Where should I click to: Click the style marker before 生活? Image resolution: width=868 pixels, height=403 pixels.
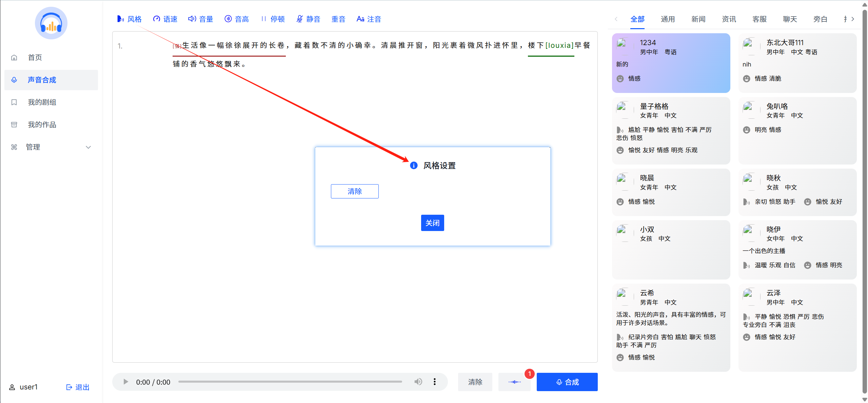point(177,46)
